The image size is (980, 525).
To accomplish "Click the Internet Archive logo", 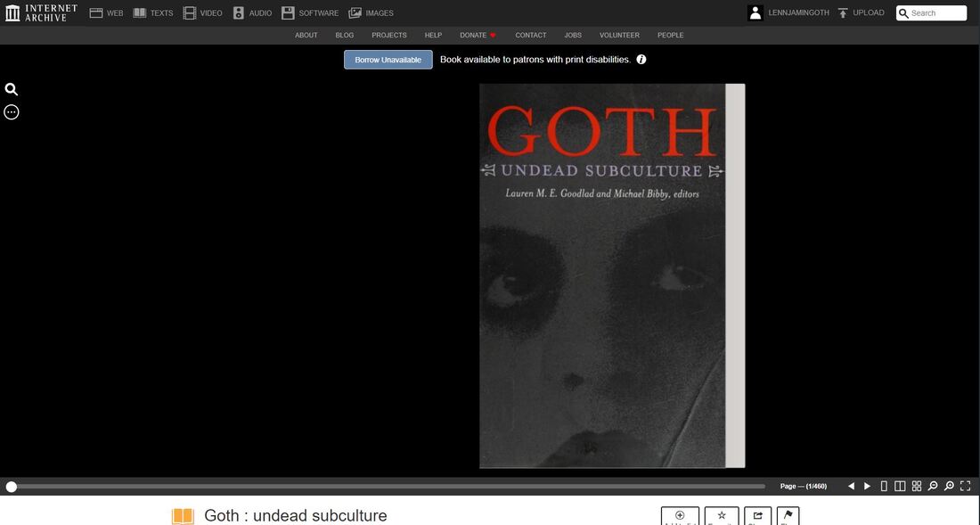I will coord(41,12).
